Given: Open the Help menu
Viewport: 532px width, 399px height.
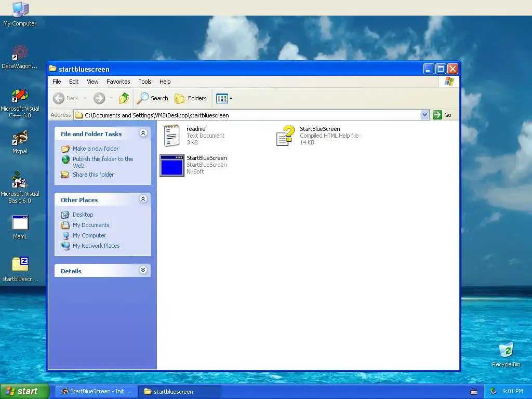Looking at the screenshot, I should click(x=165, y=82).
